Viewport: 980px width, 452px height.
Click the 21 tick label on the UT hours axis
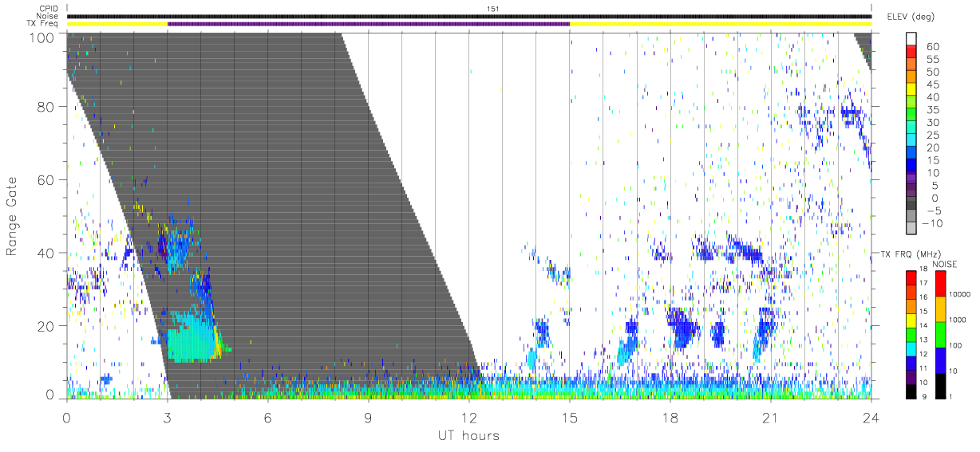coord(771,418)
